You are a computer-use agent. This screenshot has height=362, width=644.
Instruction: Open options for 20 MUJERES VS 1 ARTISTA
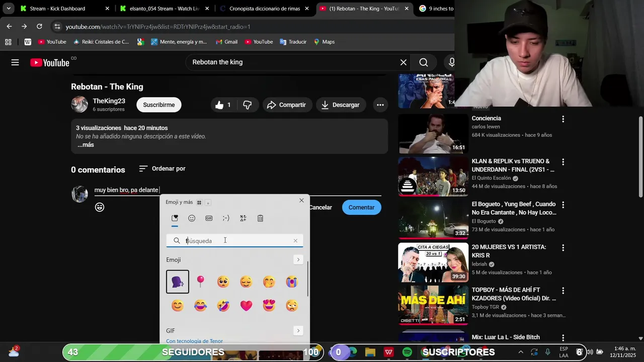563,247
